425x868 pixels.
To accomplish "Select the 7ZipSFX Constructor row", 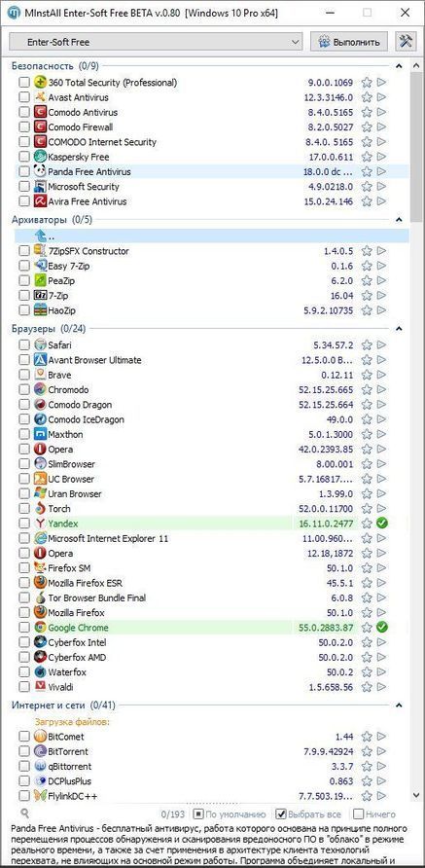I will pos(212,251).
